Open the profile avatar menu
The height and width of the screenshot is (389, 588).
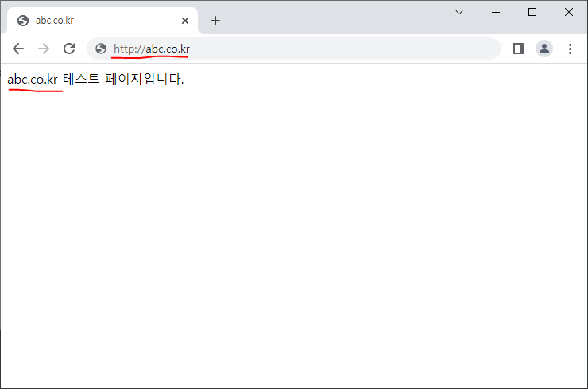pos(544,49)
